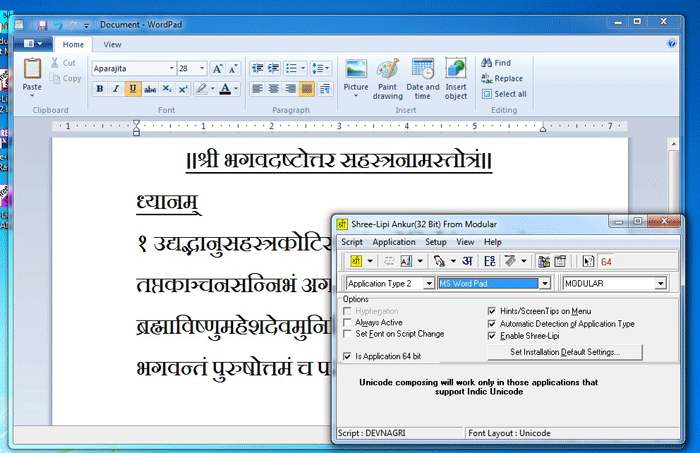Screen dimensions: 700x453
Task: Center align text in WordPad
Action: 274,89
